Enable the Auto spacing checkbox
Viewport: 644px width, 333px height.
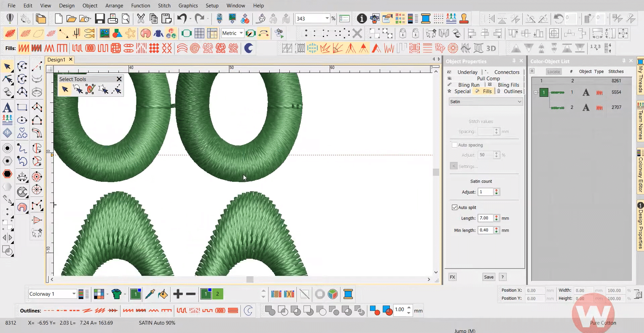(x=455, y=145)
